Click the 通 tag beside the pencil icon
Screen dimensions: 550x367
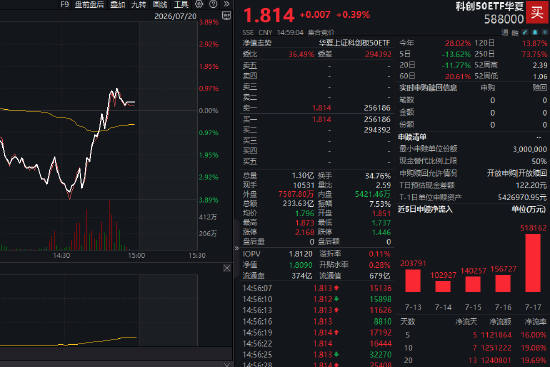pyautogui.click(x=505, y=32)
